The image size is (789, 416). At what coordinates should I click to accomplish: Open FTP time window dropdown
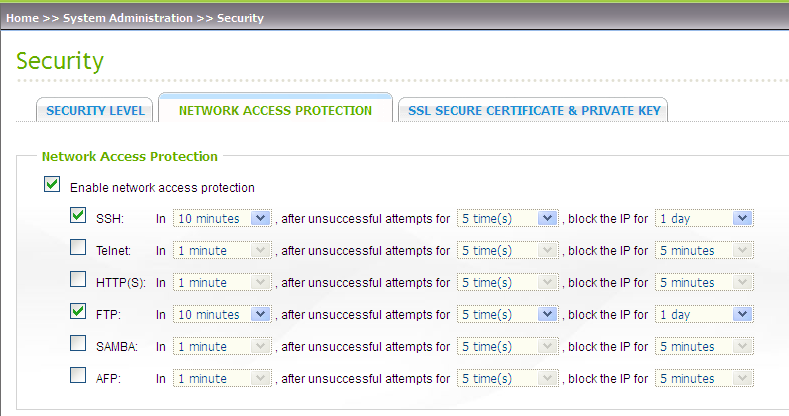pos(221,314)
